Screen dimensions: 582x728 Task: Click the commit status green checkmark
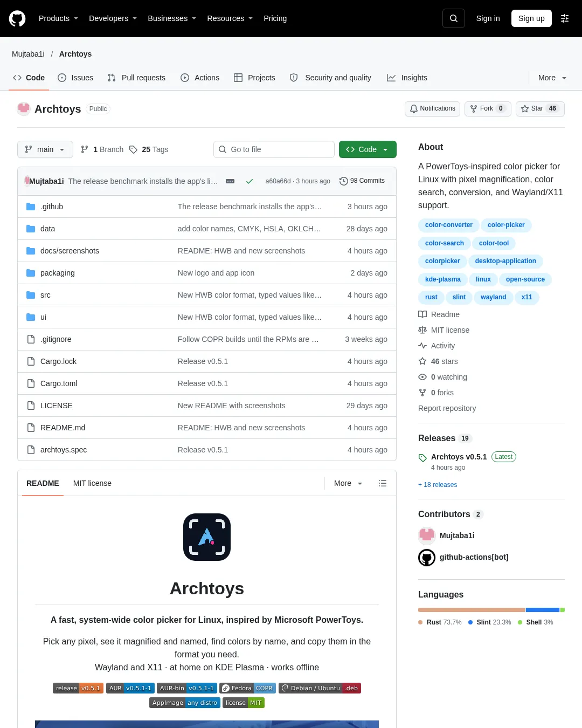pyautogui.click(x=250, y=181)
